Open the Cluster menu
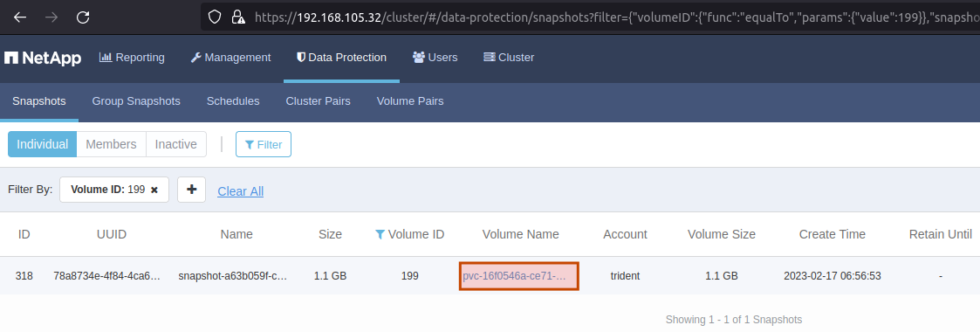This screenshot has width=980, height=332. coord(509,58)
